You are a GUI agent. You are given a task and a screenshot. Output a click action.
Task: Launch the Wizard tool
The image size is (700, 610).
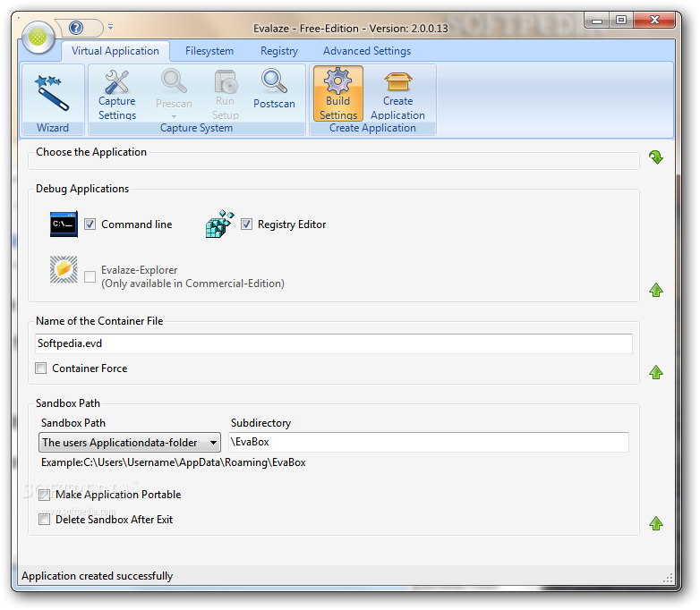click(53, 94)
